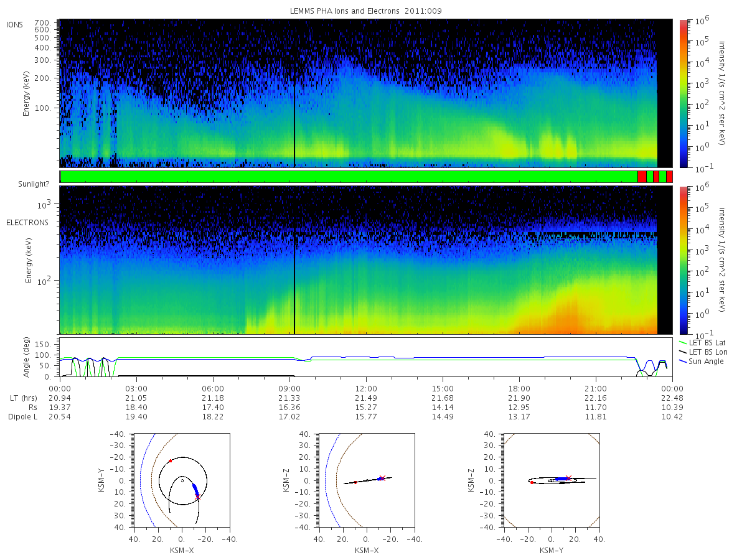The width and height of the screenshot is (747, 560).
Task: Click the long green span of the sunlight bar
Action: (349, 177)
